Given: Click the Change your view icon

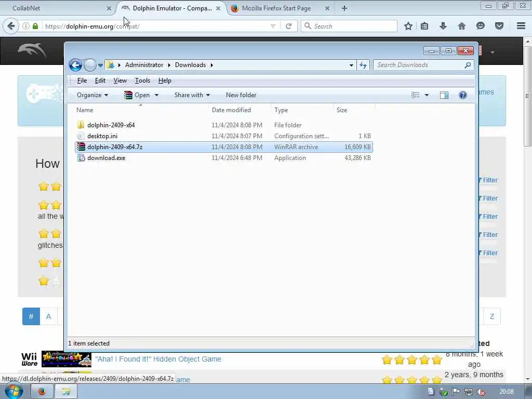Looking at the screenshot, I should pyautogui.click(x=416, y=95).
